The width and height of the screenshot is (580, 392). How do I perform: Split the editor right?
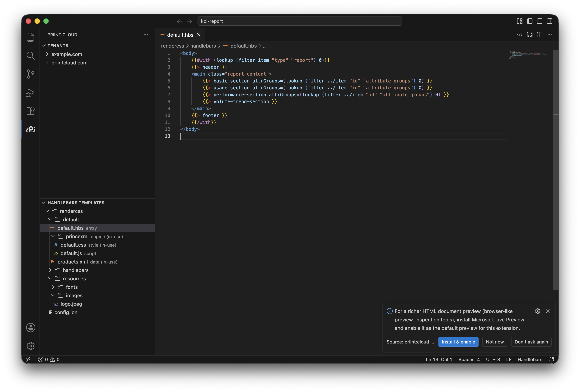(540, 35)
